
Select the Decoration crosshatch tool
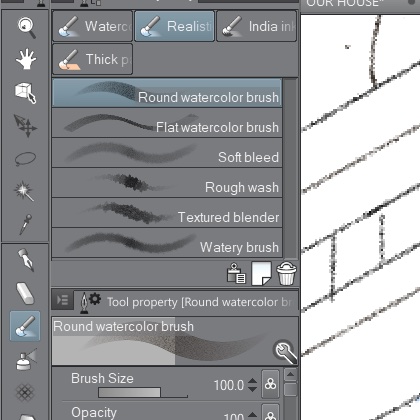click(25, 392)
